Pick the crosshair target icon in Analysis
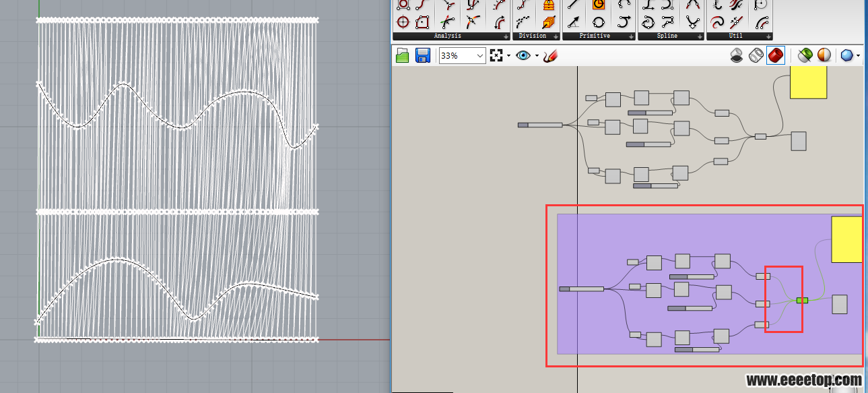 pos(403,22)
